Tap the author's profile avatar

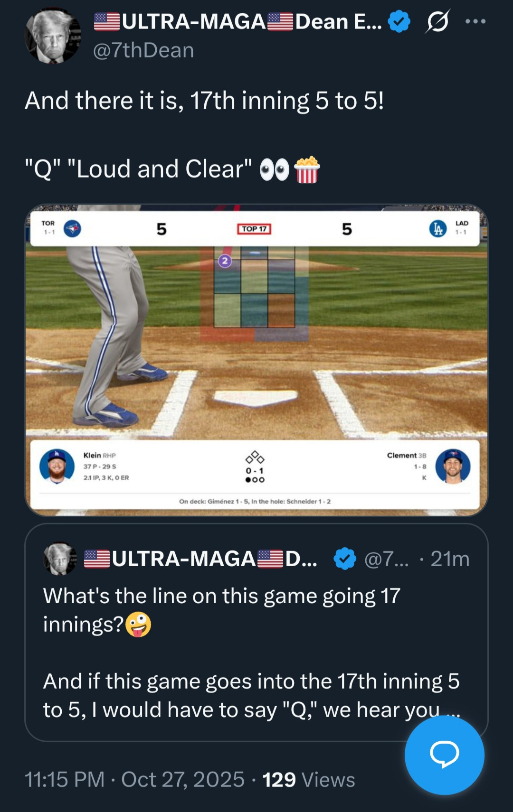(x=52, y=36)
